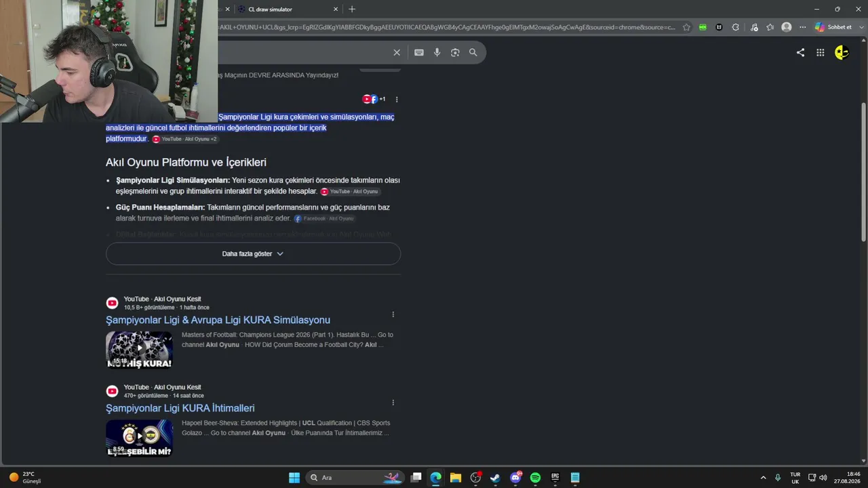The height and width of the screenshot is (488, 868).
Task: Close the partially hidden first tab
Action: [x=227, y=9]
